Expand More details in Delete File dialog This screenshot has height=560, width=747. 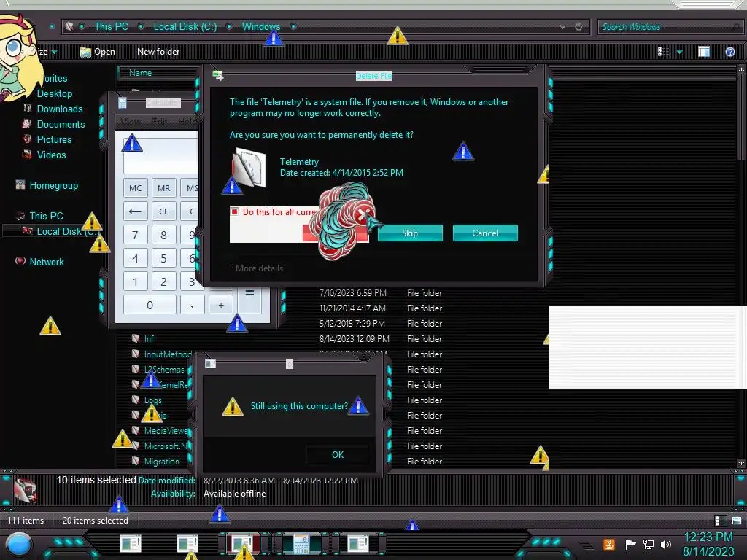[259, 268]
